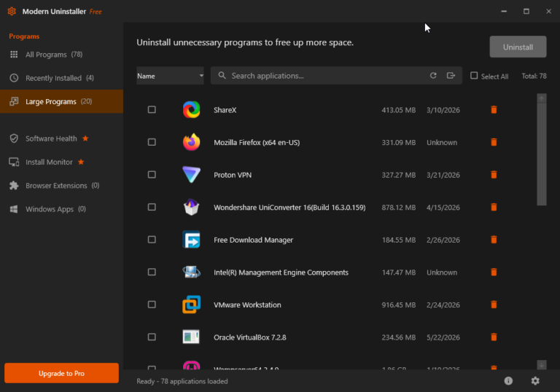Open the Name sort dropdown

(170, 76)
